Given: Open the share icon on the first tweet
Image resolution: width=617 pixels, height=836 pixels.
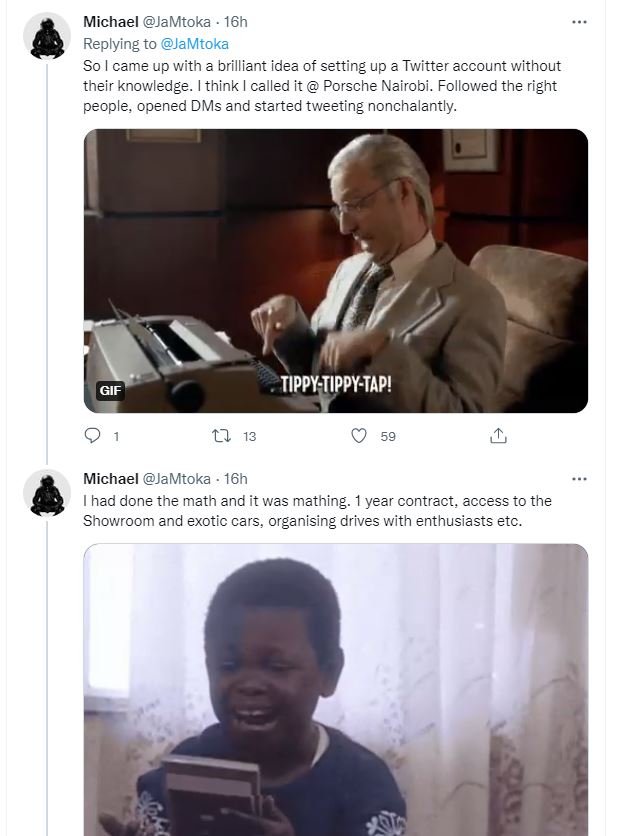Looking at the screenshot, I should click(x=498, y=436).
